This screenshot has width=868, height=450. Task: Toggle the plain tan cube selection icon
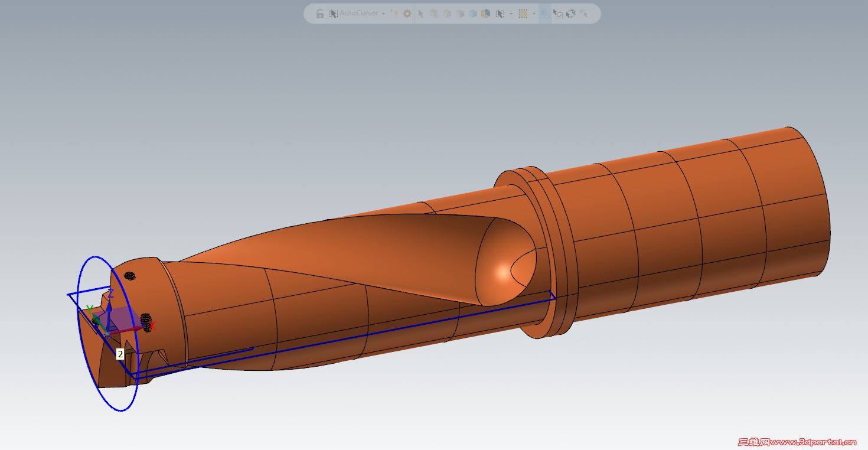point(460,14)
